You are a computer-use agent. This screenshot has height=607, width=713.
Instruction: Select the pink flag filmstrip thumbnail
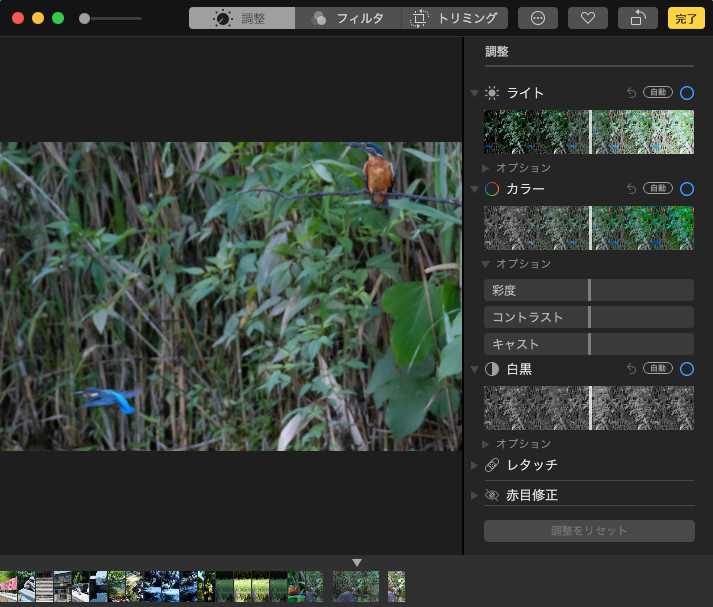click(8, 587)
